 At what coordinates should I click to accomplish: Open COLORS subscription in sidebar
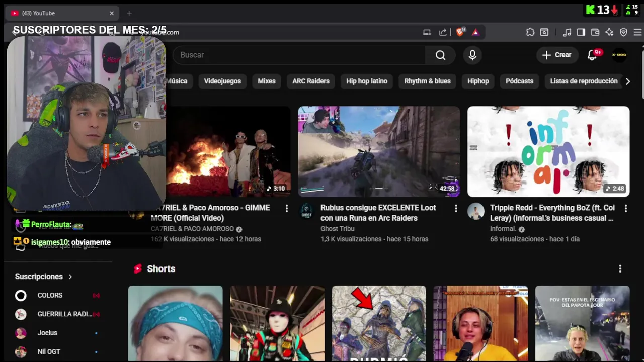click(58, 295)
